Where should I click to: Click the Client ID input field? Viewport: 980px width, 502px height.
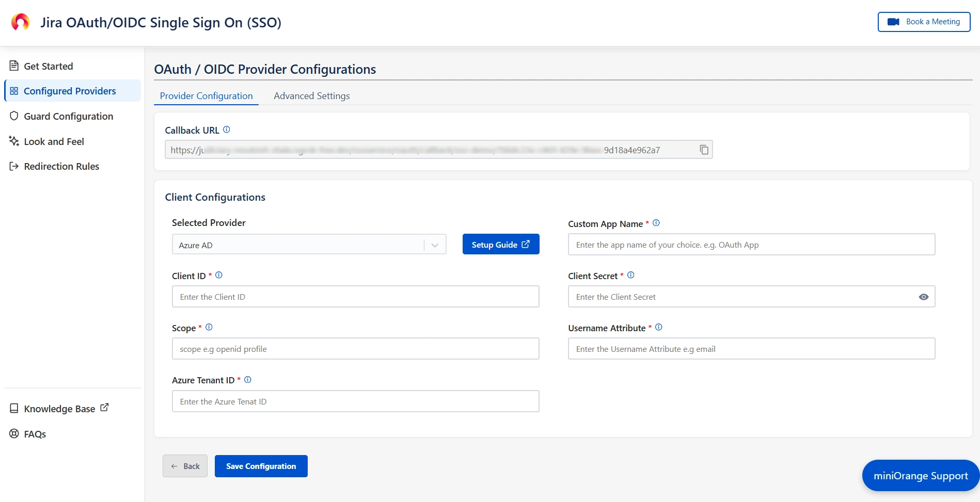pyautogui.click(x=355, y=297)
